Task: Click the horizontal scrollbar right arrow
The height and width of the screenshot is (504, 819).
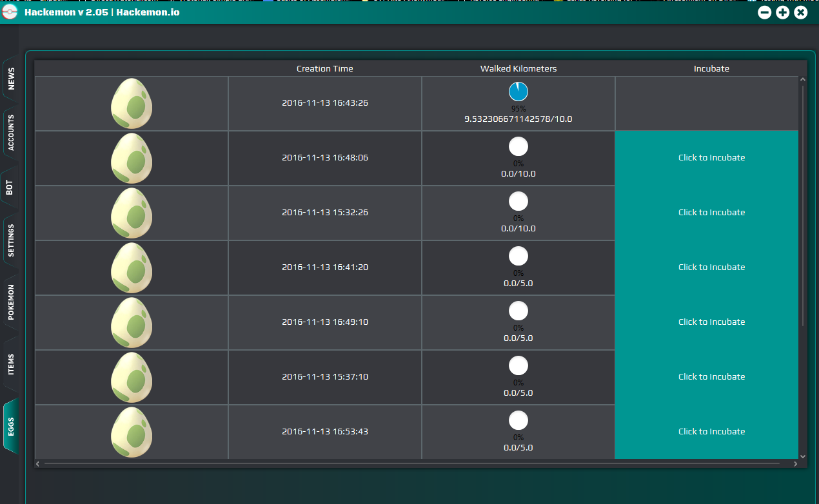Action: point(795,463)
